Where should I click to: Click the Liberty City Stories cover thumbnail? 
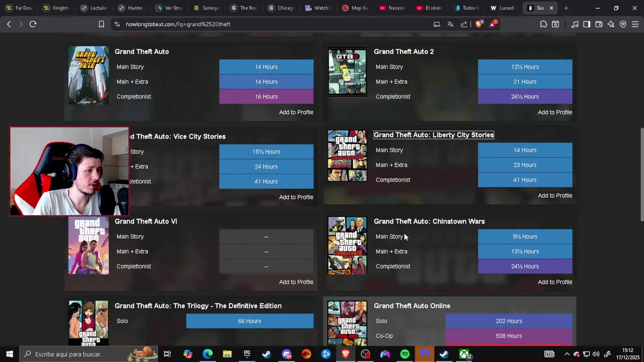pos(347,156)
